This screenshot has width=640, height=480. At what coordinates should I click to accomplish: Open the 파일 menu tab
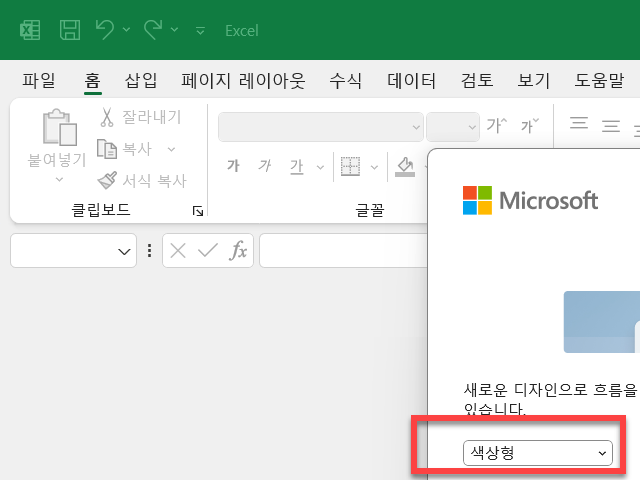pos(39,80)
